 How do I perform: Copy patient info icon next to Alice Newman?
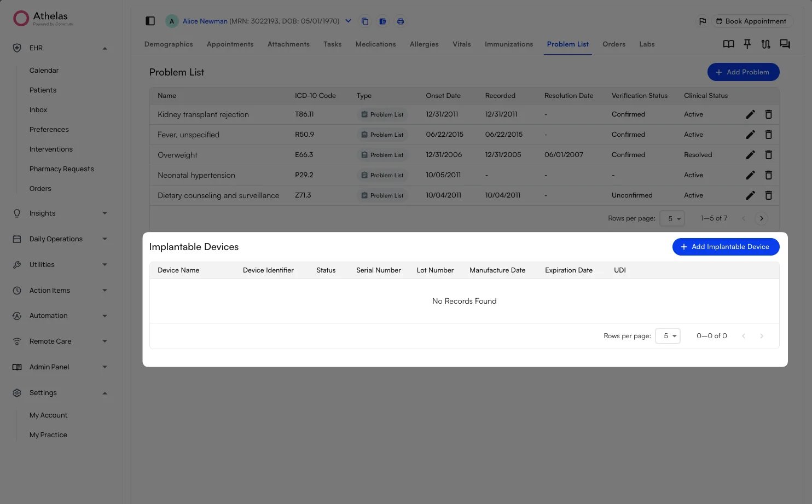(x=365, y=21)
